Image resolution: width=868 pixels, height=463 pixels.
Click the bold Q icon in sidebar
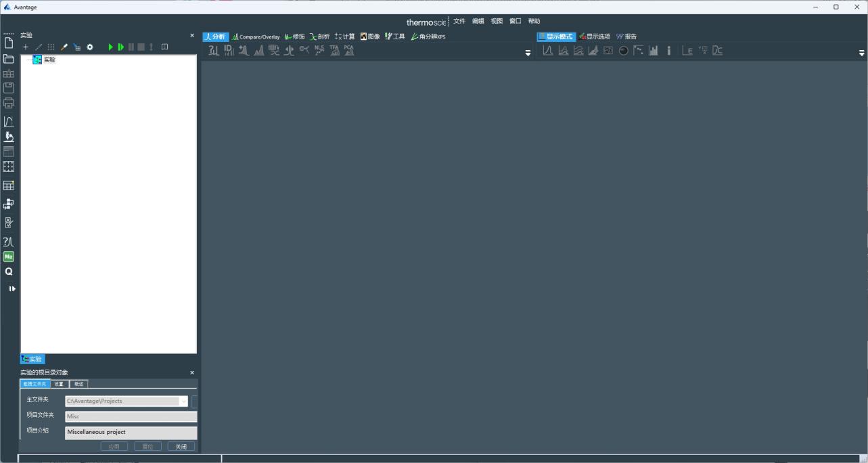pos(9,271)
